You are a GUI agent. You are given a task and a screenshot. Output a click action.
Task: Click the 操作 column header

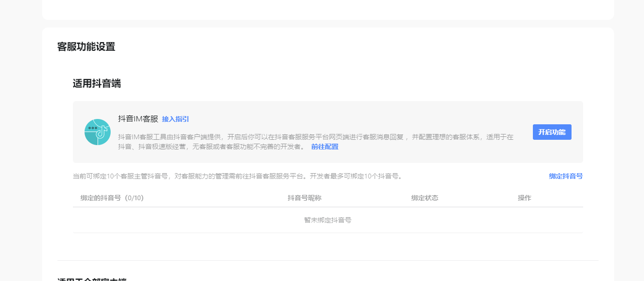tap(525, 198)
